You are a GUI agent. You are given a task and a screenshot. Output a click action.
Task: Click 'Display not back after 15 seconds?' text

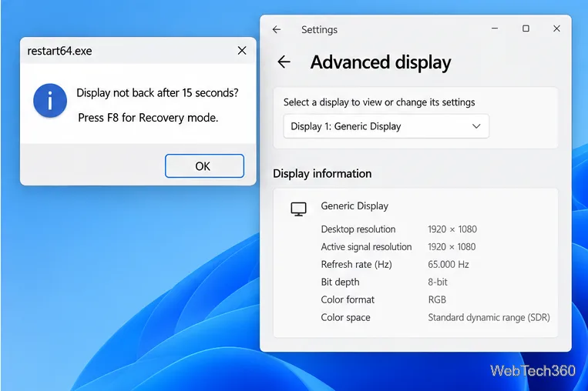157,93
